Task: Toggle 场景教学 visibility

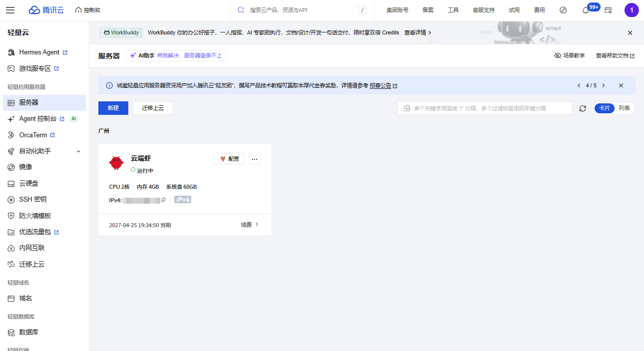Action: pos(570,55)
